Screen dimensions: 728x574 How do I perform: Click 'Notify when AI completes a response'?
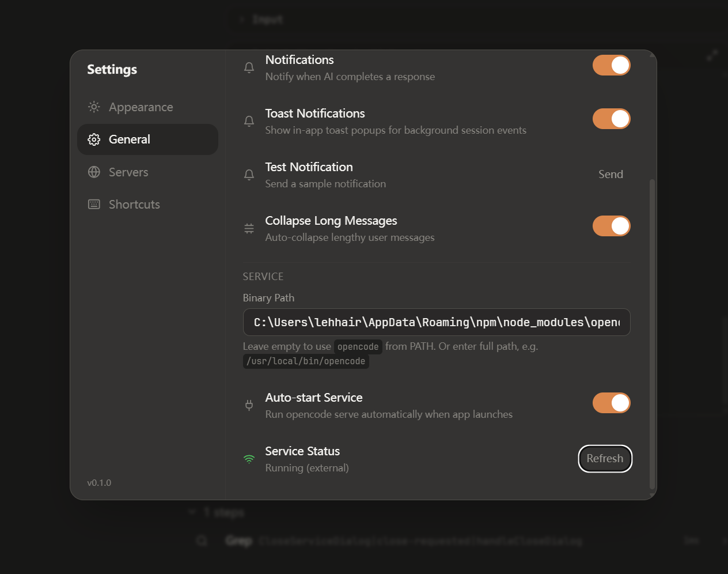[x=350, y=77]
